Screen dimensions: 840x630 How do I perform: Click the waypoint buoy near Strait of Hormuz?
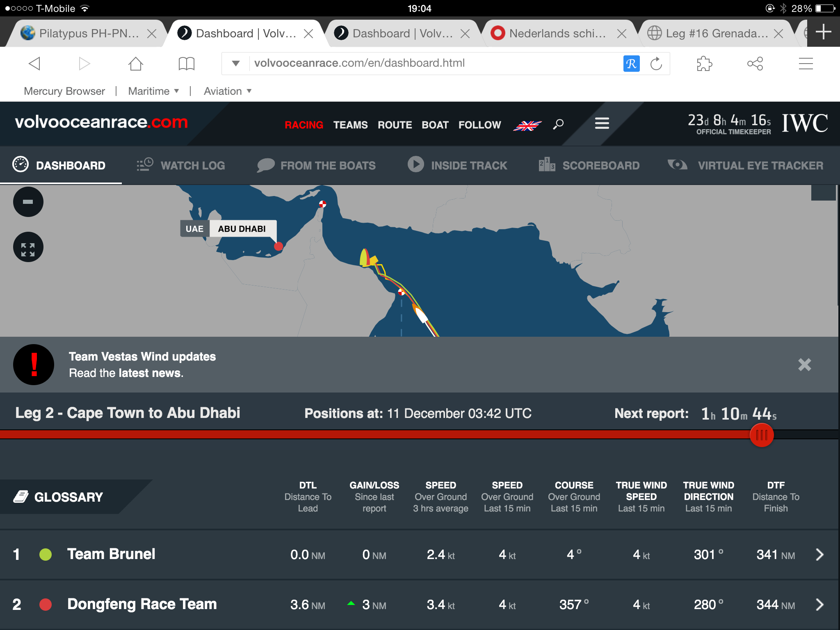point(323,204)
